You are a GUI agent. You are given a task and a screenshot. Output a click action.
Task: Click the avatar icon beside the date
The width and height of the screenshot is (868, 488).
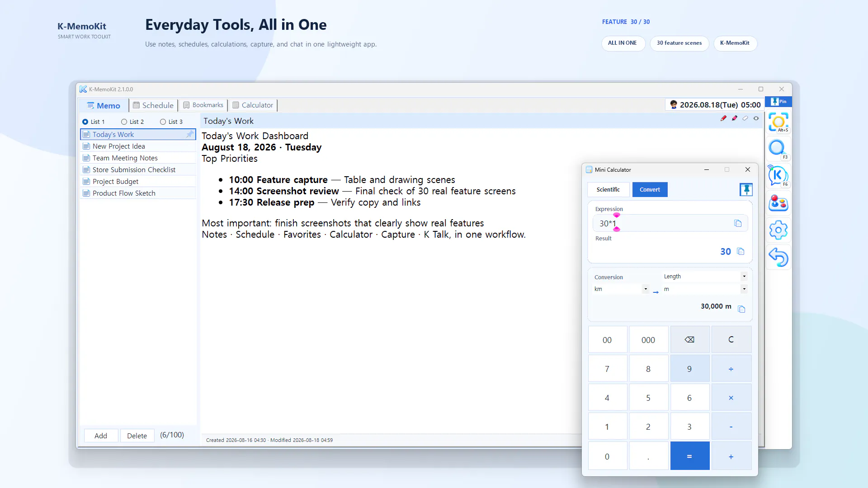(x=674, y=105)
